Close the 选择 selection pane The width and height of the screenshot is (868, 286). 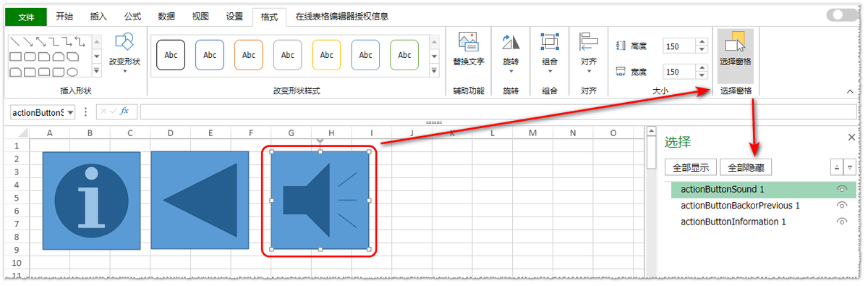[851, 137]
